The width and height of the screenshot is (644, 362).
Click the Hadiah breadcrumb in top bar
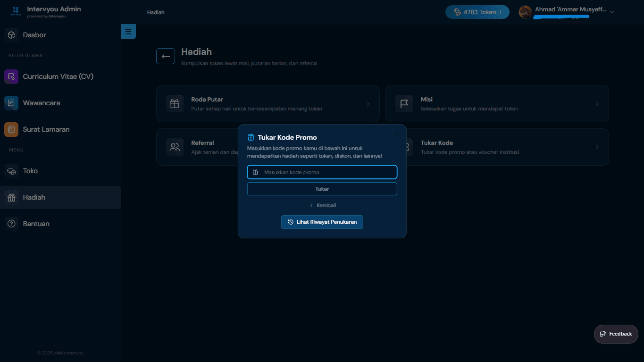(156, 12)
